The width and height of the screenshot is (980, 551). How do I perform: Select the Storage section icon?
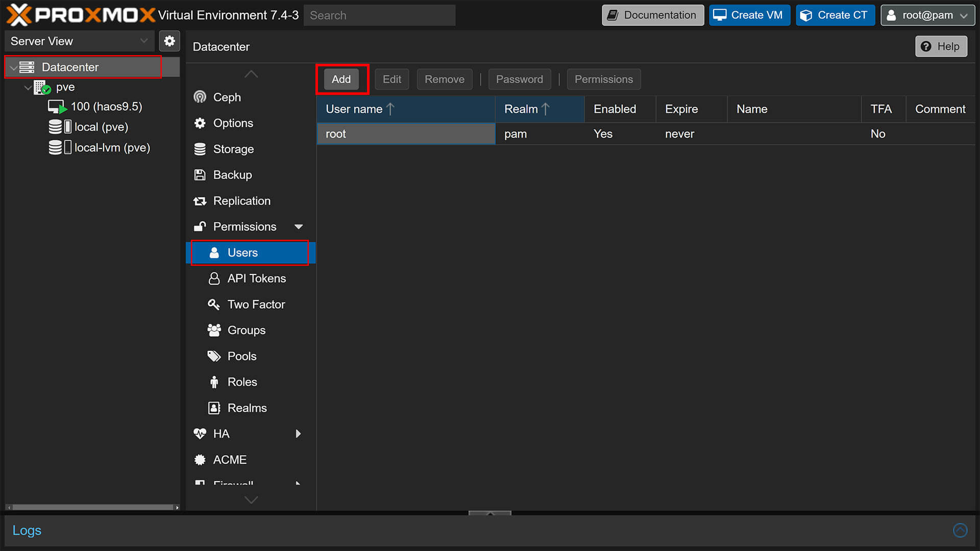(201, 149)
